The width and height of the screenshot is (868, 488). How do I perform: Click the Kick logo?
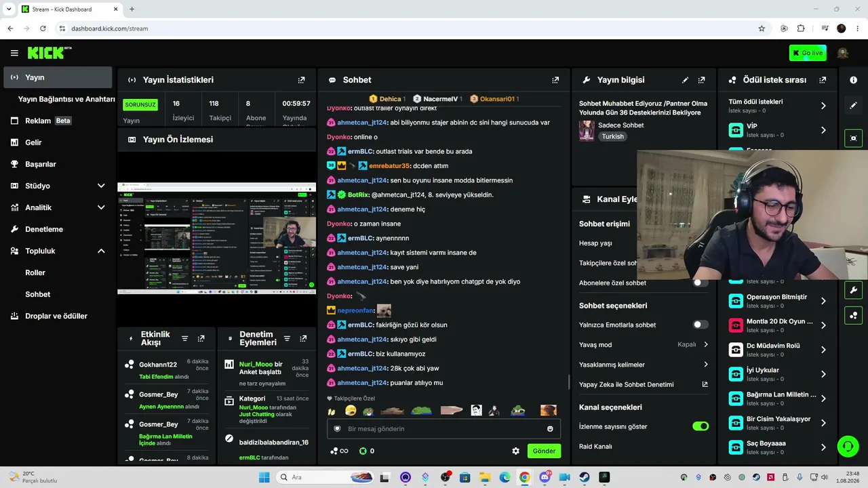[x=50, y=53]
